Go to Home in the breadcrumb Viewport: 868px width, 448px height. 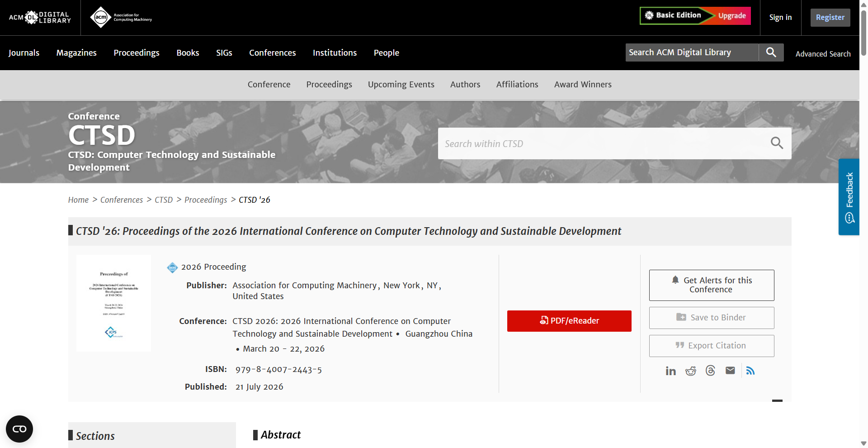[x=78, y=200]
